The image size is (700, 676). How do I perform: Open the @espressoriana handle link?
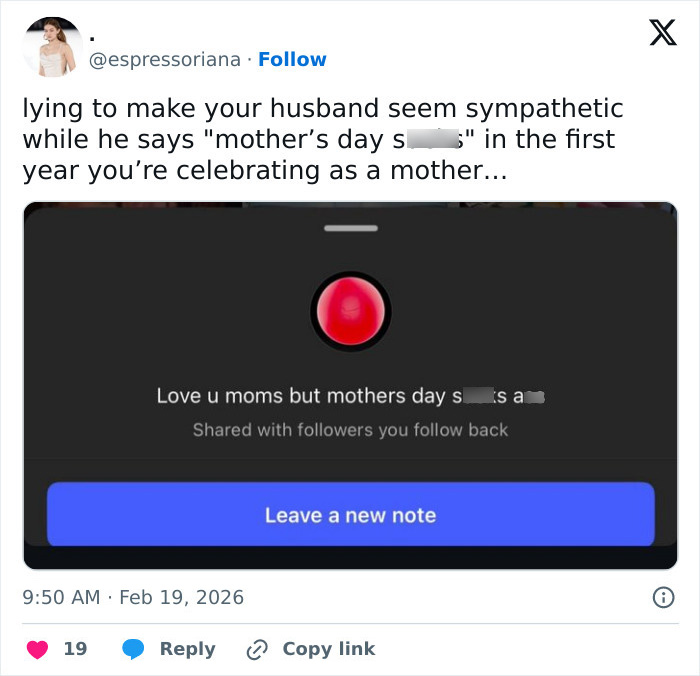click(x=165, y=59)
